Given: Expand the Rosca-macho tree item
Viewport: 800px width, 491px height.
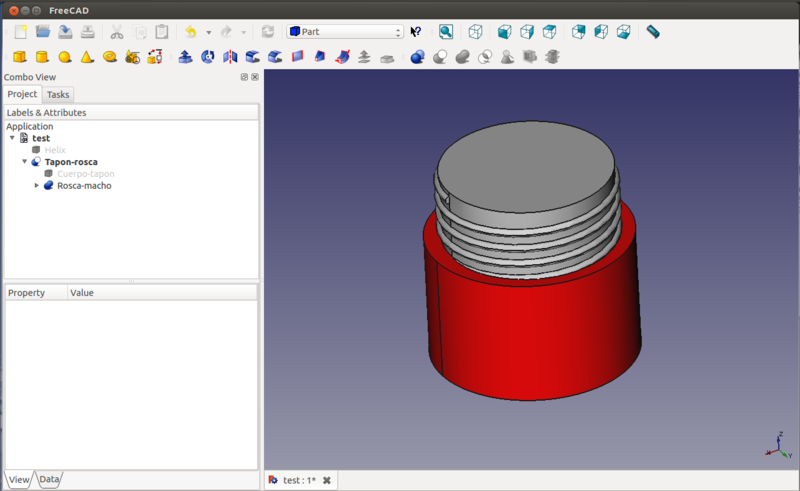Looking at the screenshot, I should [x=37, y=185].
